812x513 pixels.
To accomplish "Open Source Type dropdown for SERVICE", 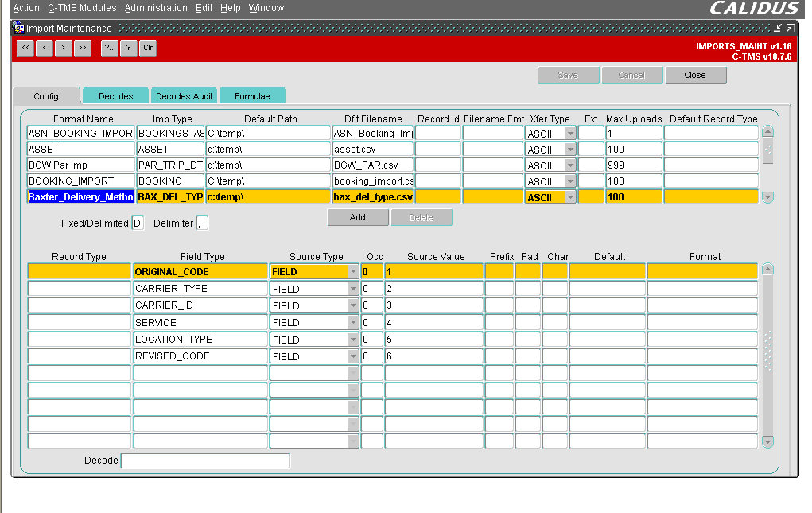I will 353,322.
